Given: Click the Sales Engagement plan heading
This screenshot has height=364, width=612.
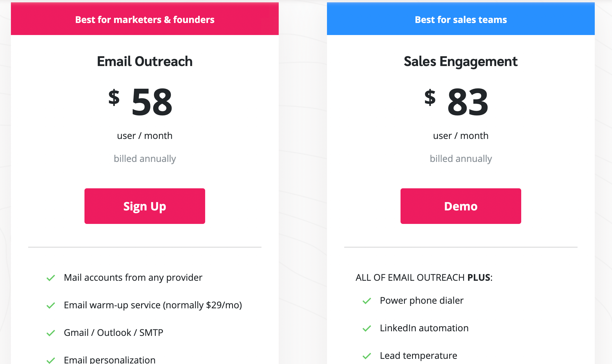Looking at the screenshot, I should 461,61.
